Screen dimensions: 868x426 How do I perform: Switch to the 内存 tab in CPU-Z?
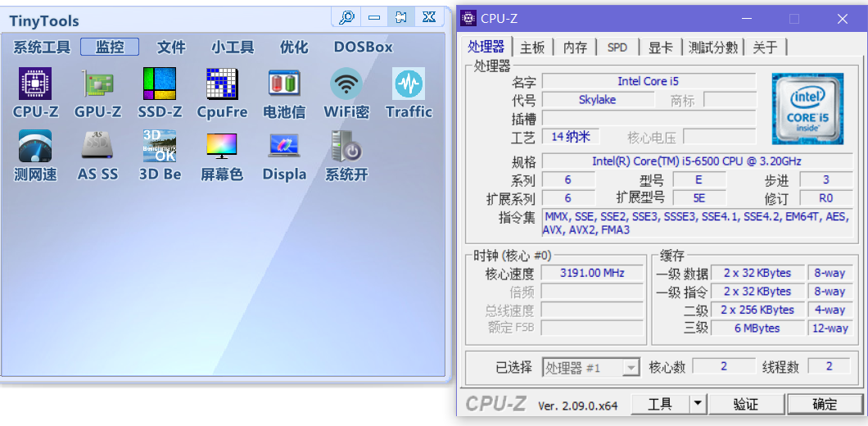pyautogui.click(x=575, y=48)
